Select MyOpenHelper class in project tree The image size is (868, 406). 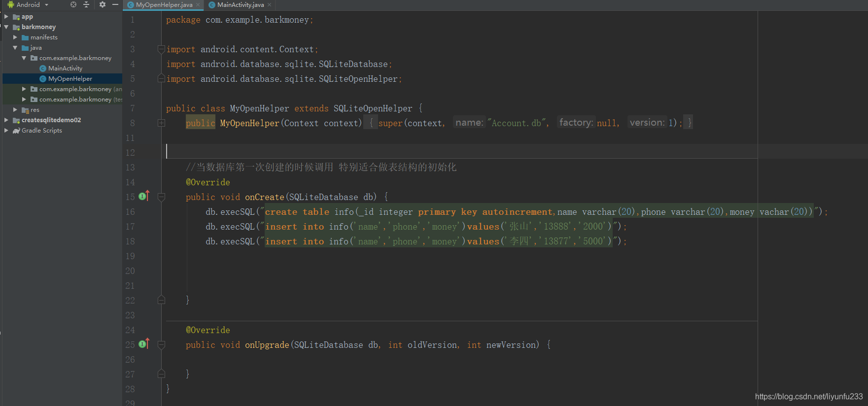point(70,79)
